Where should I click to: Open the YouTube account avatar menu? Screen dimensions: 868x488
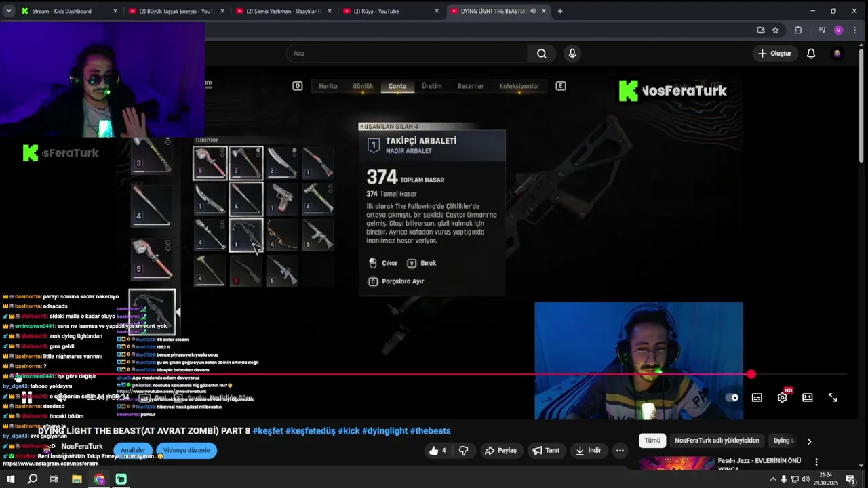(x=837, y=54)
